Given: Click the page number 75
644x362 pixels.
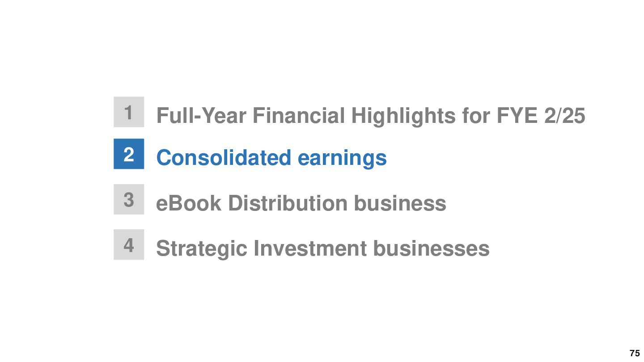Looking at the screenshot, I should pos(635,353).
